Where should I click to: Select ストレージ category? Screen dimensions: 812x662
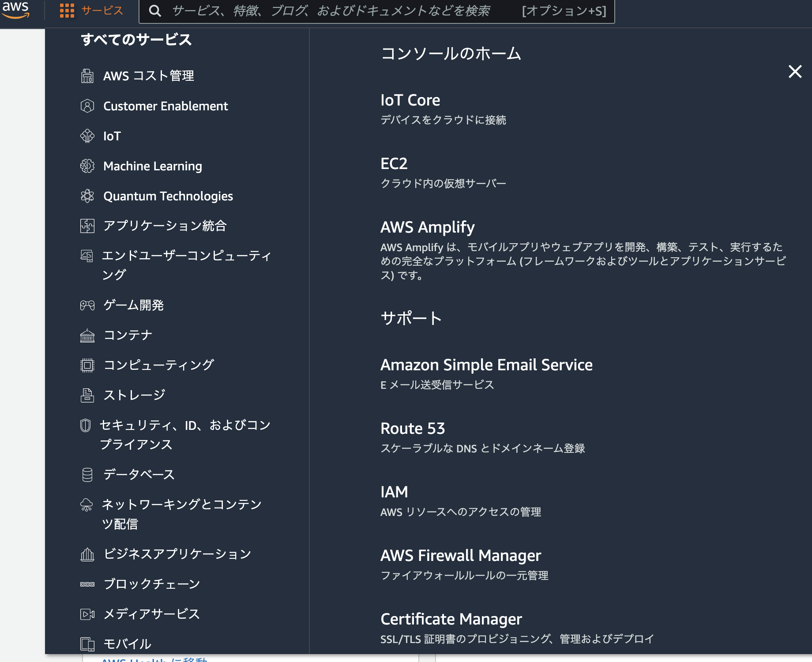coord(134,395)
